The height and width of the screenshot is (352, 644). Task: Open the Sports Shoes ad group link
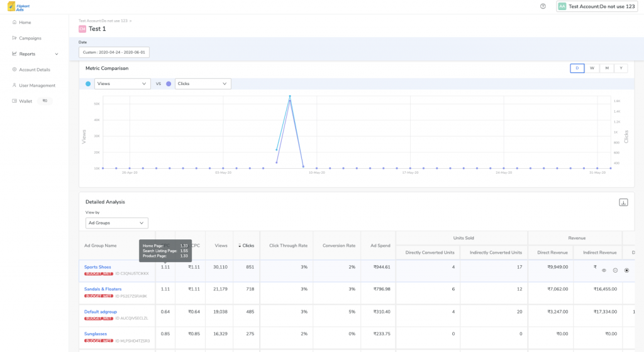pos(97,267)
